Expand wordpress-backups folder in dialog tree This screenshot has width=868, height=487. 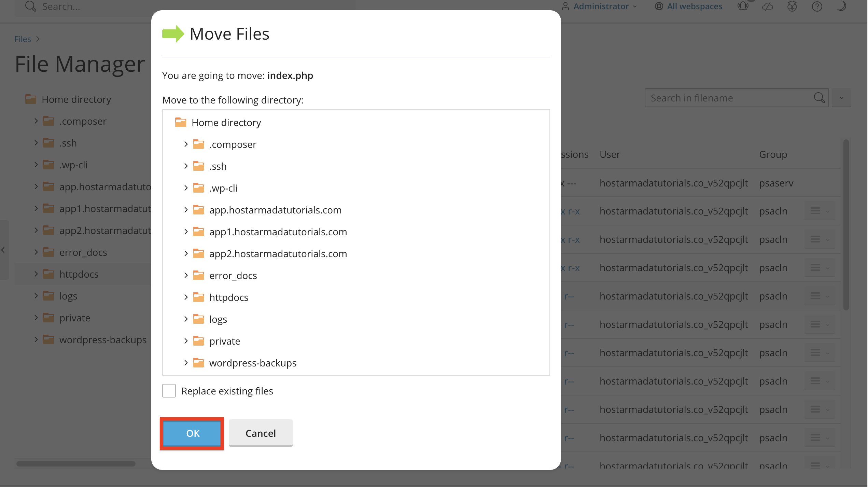pyautogui.click(x=186, y=363)
